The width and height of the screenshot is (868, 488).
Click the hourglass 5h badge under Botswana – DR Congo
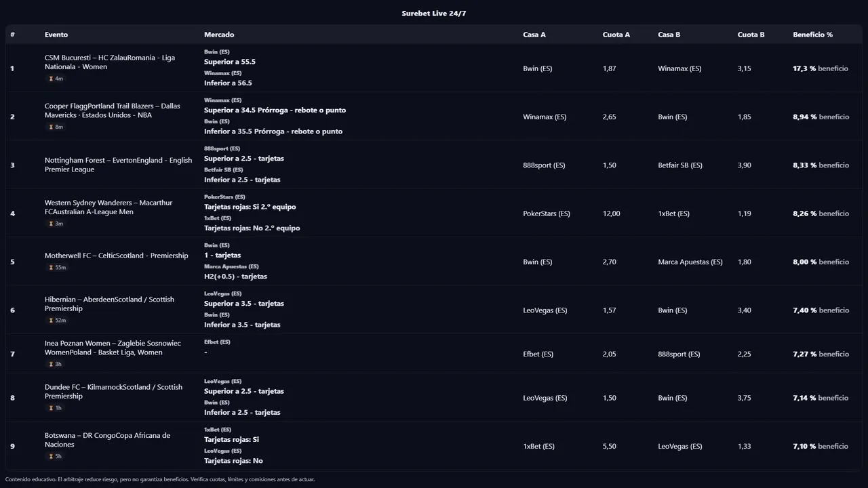point(56,457)
